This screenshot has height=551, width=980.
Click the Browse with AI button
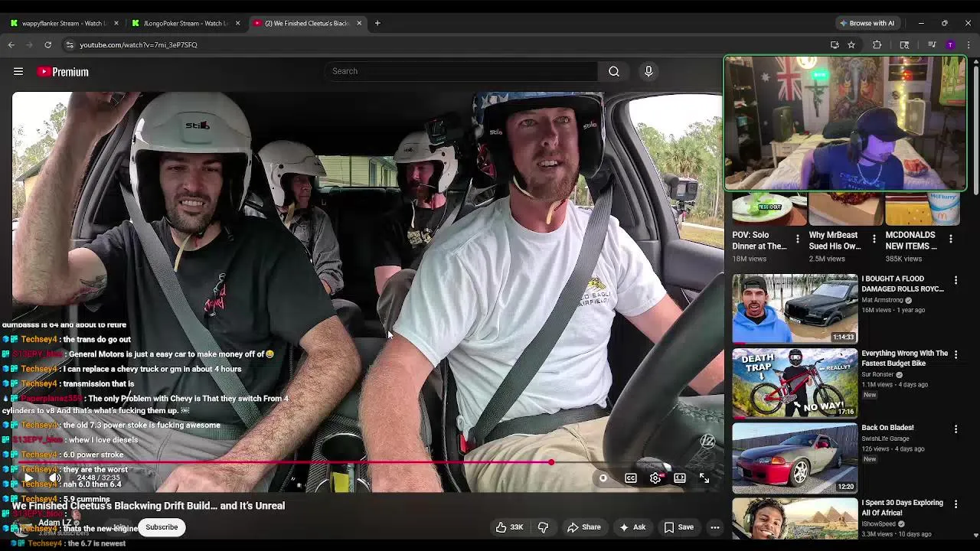point(867,23)
